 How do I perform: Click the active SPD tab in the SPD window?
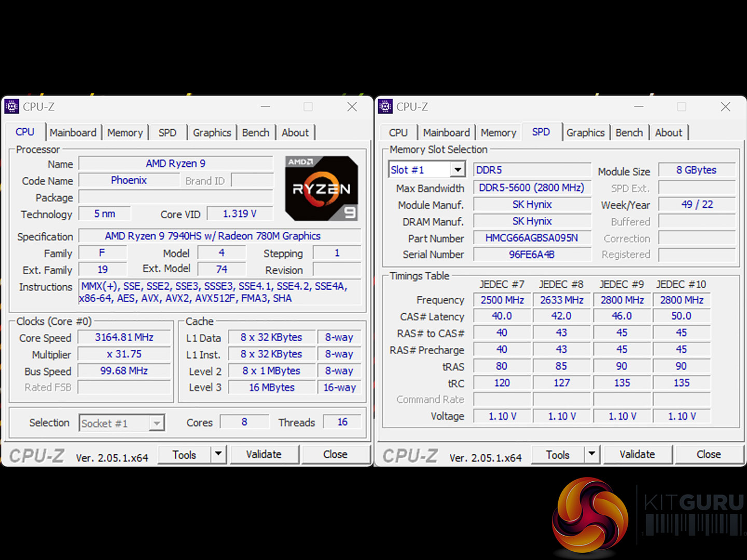(541, 132)
